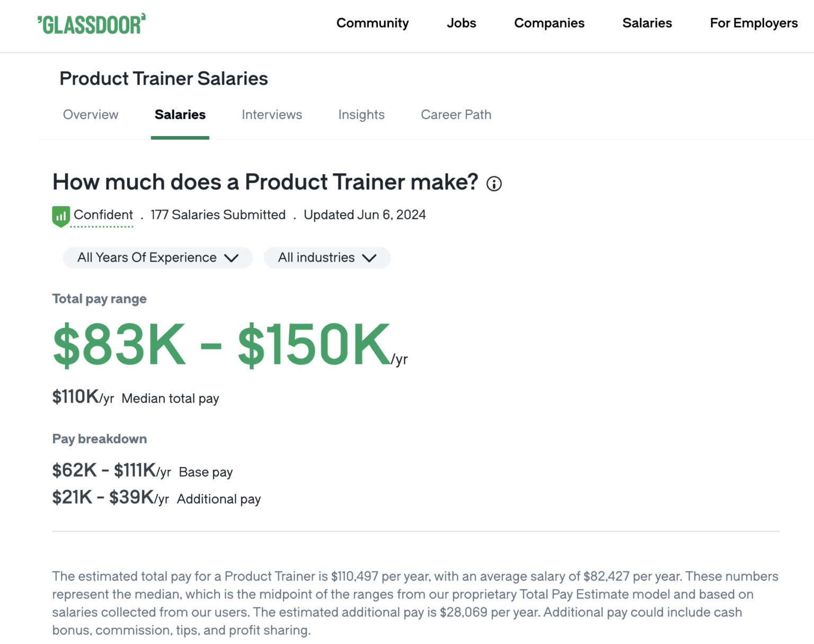Open the Community menu in the navigation
Viewport: 814px width, 644px height.
click(x=372, y=23)
